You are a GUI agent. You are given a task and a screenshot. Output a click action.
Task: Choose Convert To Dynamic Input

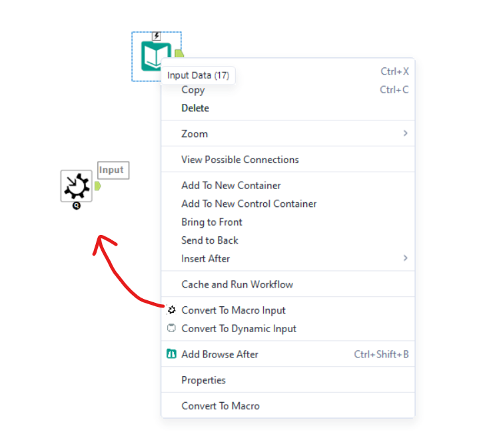click(288, 328)
